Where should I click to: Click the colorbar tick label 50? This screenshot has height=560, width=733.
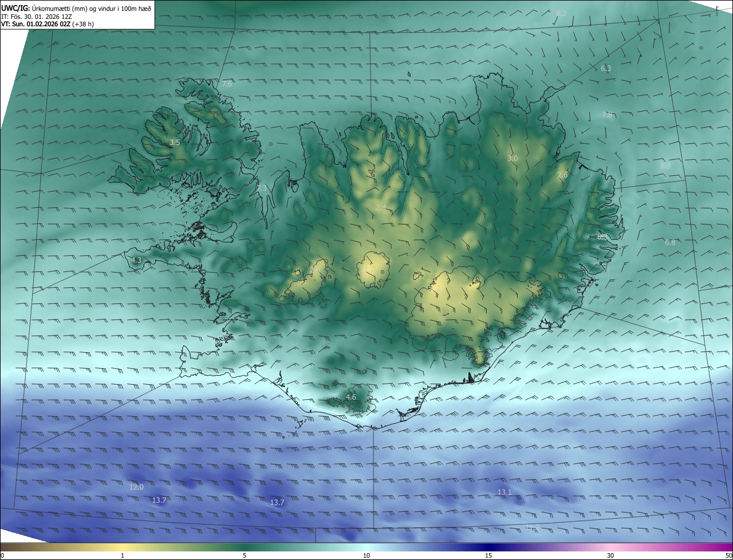click(728, 555)
